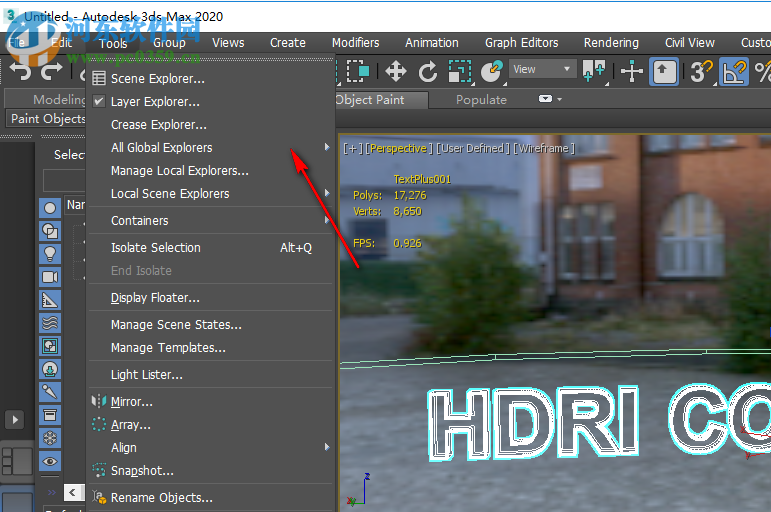Viewport: 771px width, 512px height.
Task: Choose Rename Objects... entry
Action: 210,498
